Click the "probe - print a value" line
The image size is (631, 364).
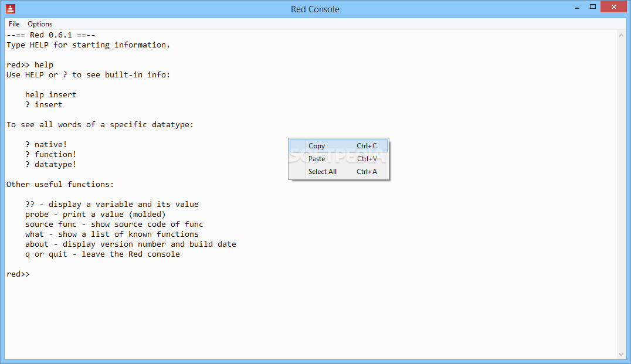(x=96, y=215)
